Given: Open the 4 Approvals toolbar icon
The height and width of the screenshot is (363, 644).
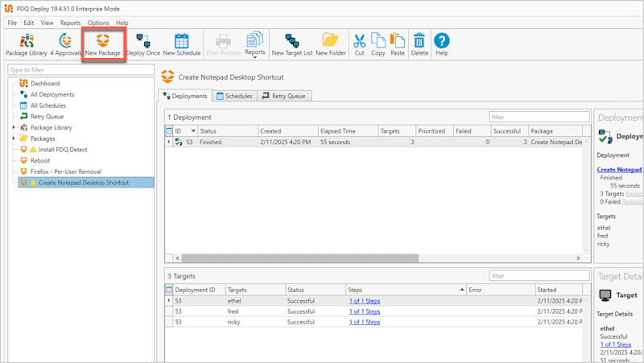Looking at the screenshot, I should click(x=66, y=45).
